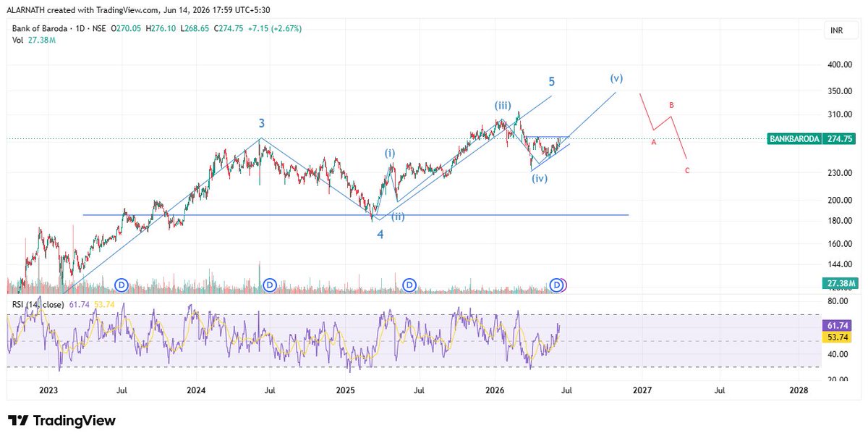Click the dividend marker near July 2023
868x441 pixels.
122,285
